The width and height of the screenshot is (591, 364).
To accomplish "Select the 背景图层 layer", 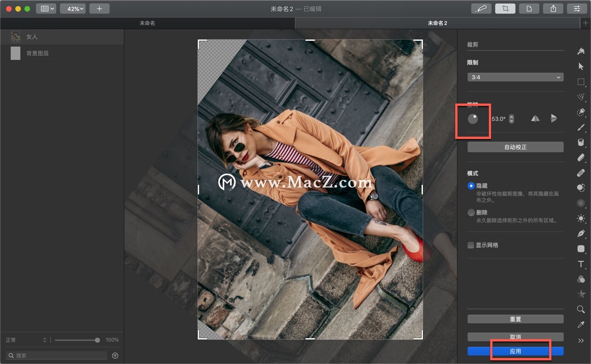I will pyautogui.click(x=62, y=53).
